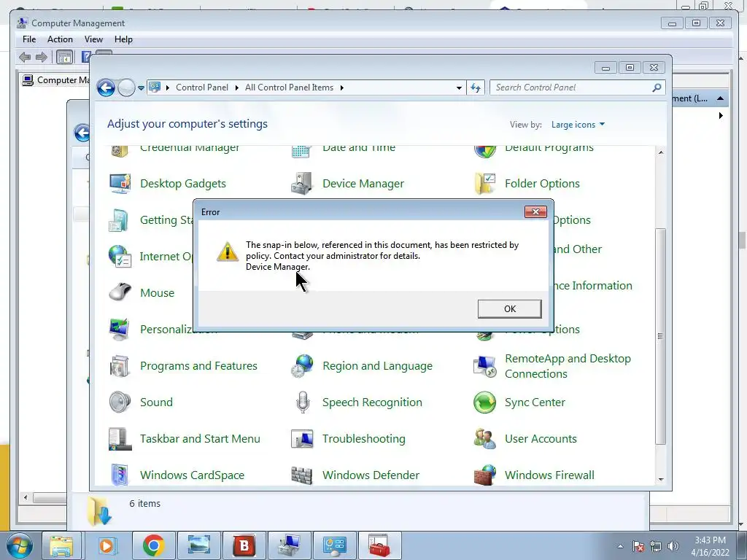Click OK in the Error dialog
The height and width of the screenshot is (560, 747).
tap(509, 308)
